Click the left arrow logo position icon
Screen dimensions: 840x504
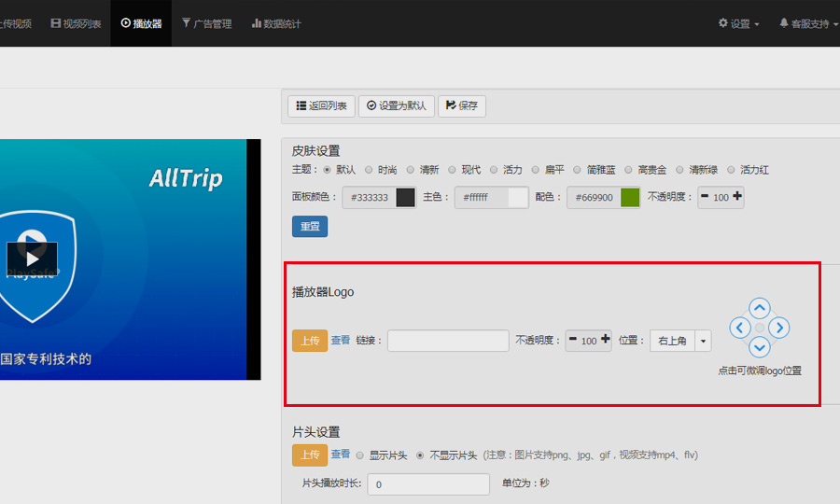click(739, 328)
